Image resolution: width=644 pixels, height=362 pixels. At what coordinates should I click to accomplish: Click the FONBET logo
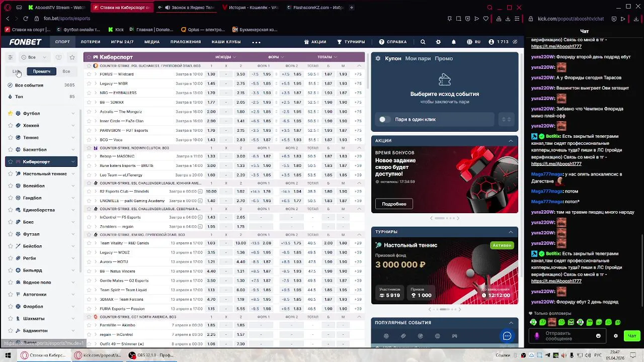click(x=25, y=42)
